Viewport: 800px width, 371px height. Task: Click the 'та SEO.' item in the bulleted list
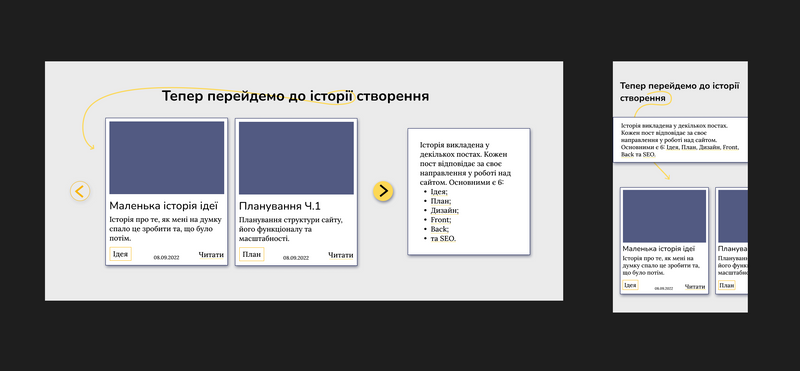443,239
